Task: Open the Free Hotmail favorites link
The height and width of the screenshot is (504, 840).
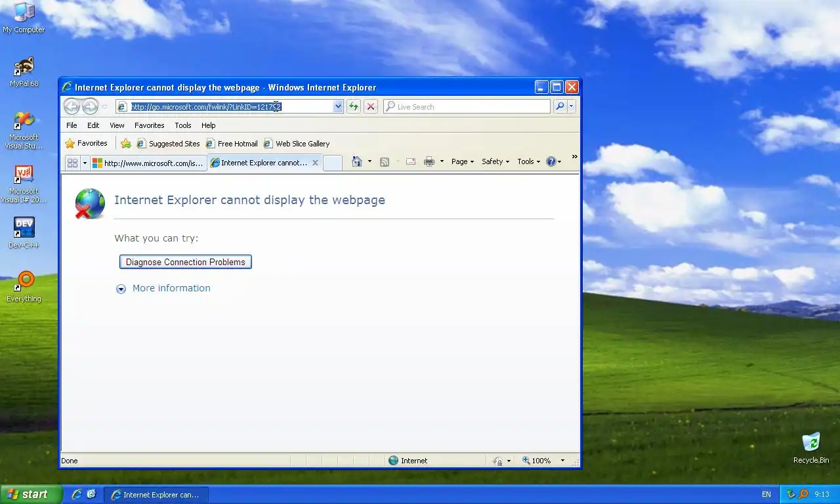Action: coord(232,144)
